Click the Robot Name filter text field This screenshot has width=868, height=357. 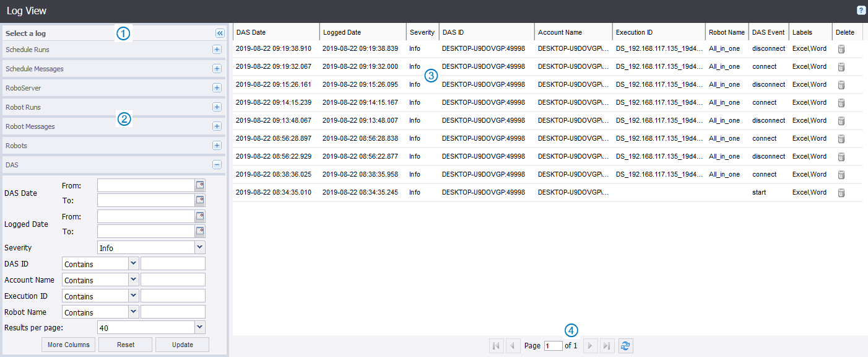point(173,312)
